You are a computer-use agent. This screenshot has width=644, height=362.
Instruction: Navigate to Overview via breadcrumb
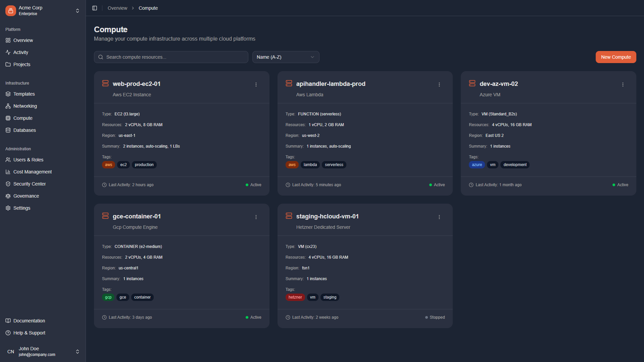tap(117, 8)
